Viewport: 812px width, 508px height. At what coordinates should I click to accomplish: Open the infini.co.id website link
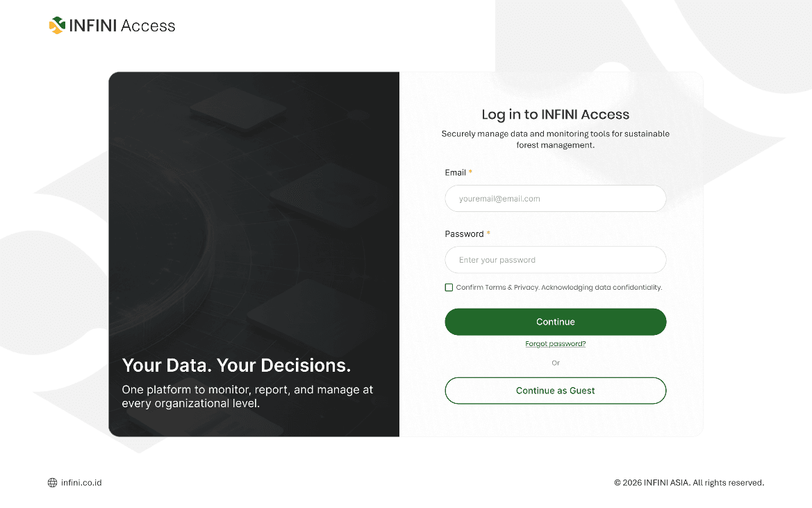coord(81,482)
